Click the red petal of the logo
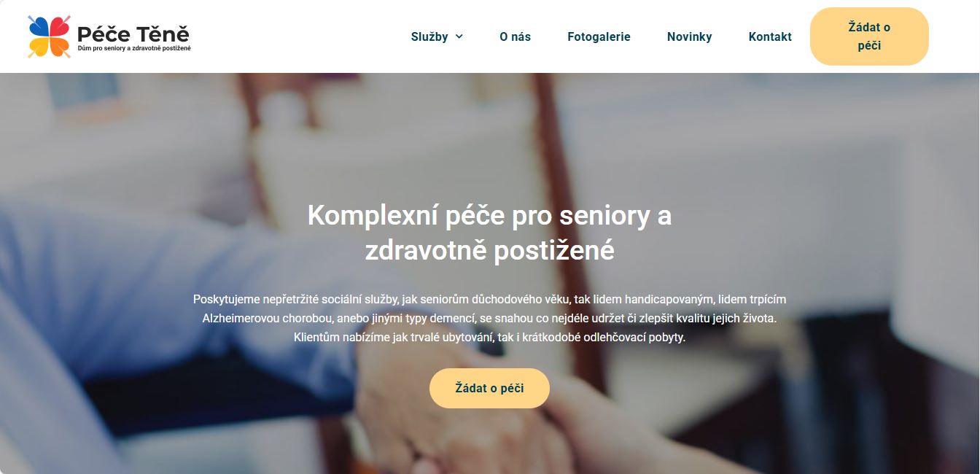980x474 pixels. click(x=60, y=26)
